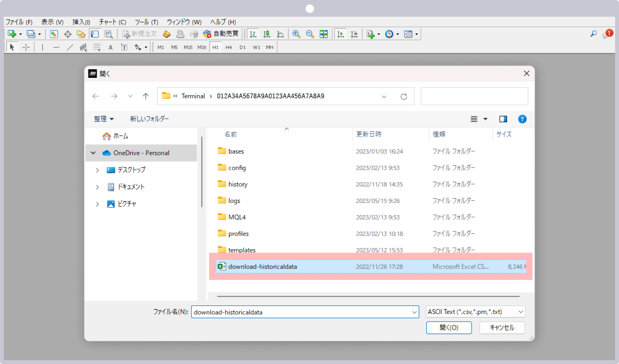Open the ウィンドウ (W) menu
619x364 pixels.
click(184, 22)
